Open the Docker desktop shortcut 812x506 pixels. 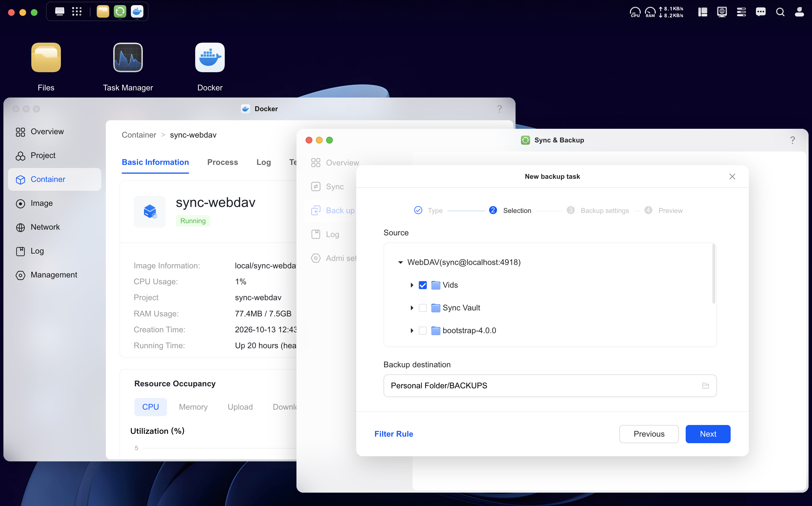point(210,57)
